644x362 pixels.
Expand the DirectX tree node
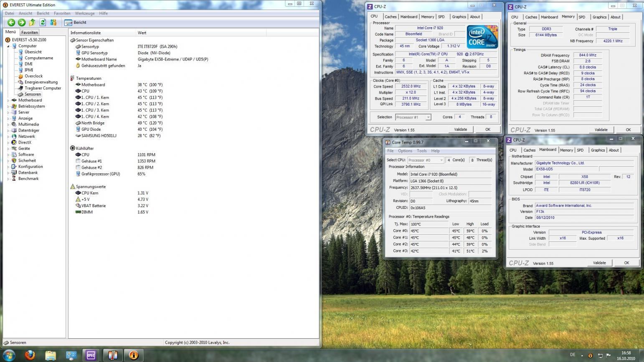[x=8, y=142]
